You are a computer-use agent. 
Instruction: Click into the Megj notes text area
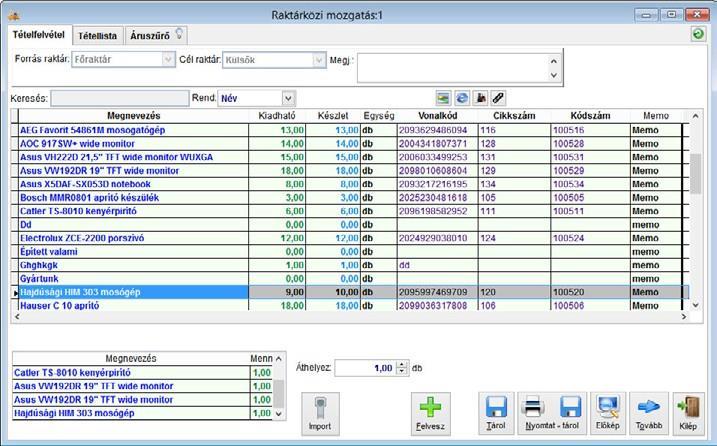coord(453,68)
